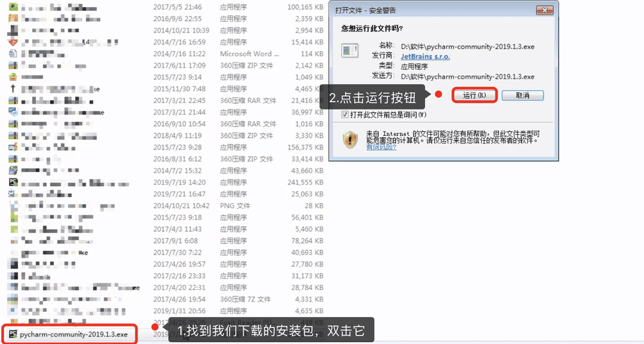Screen dimensions: 644x344
Task: Click the icon of file dated 2015/7/23 9:18
Action: (x=13, y=217)
